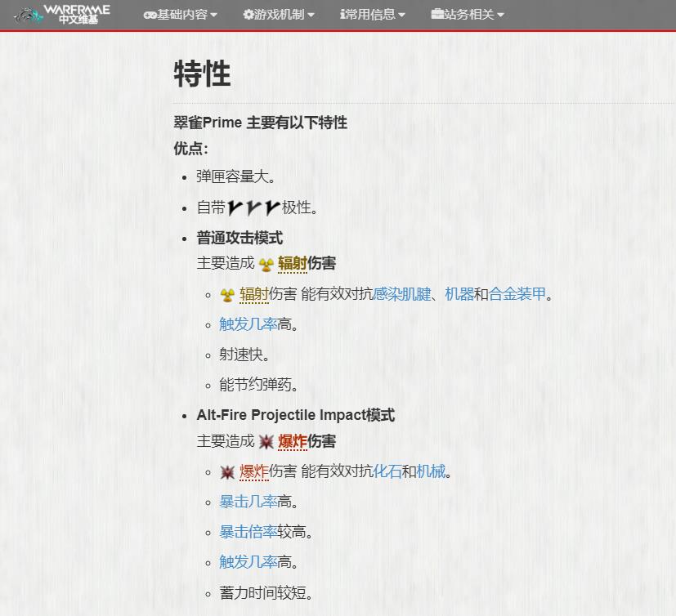
Task: Open 辐射 link in the sub-bullet line
Action: pos(254,295)
